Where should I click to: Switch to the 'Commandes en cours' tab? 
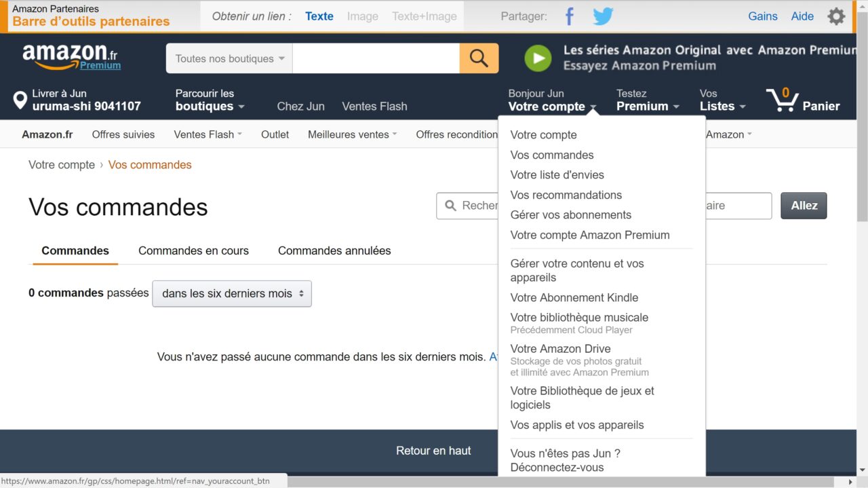coord(193,250)
